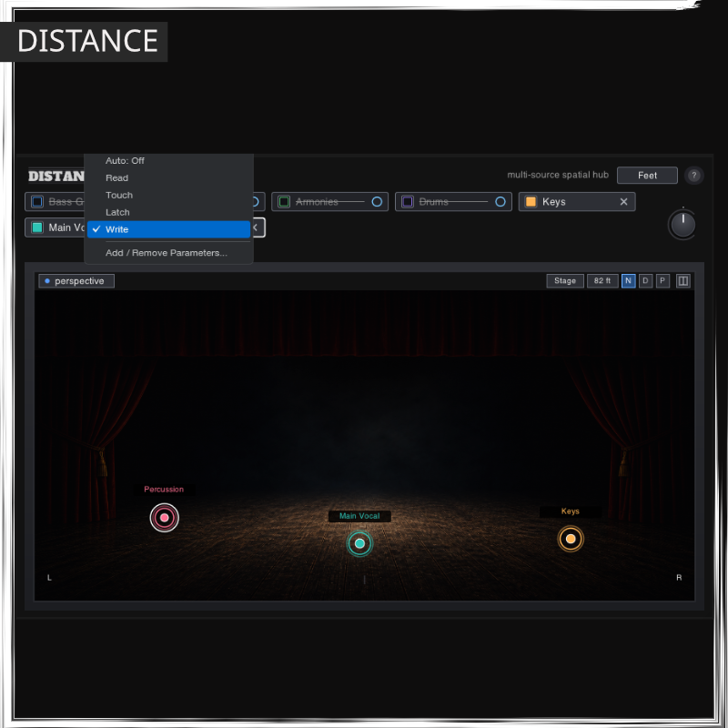Viewport: 728px width, 728px height.
Task: Click the Keys orange color square
Action: point(531,201)
